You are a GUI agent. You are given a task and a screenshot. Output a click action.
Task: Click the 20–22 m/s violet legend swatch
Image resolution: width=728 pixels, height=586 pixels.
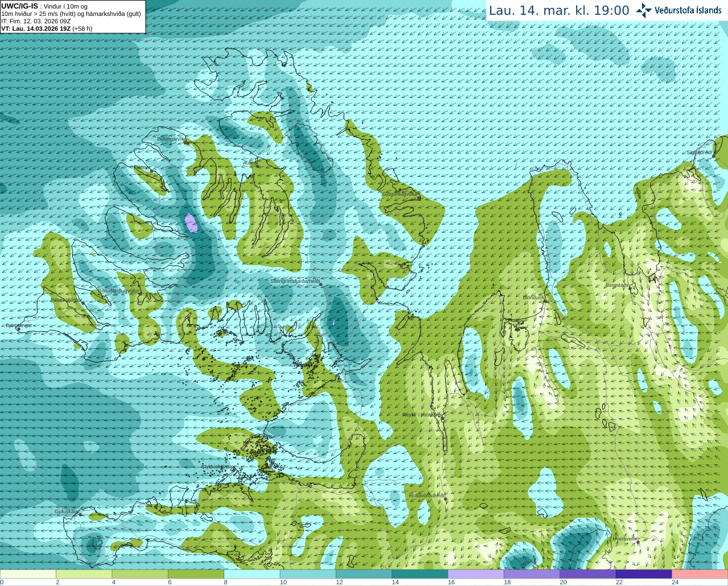[588, 574]
